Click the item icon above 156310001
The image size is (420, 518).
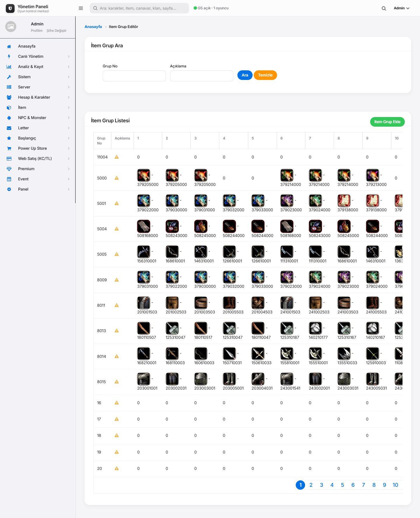(143, 252)
